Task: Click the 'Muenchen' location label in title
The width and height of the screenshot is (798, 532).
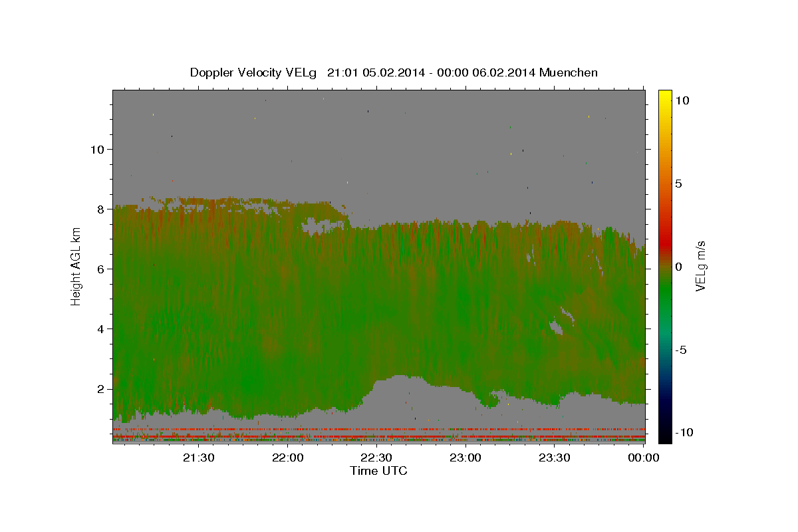Action: tap(569, 72)
